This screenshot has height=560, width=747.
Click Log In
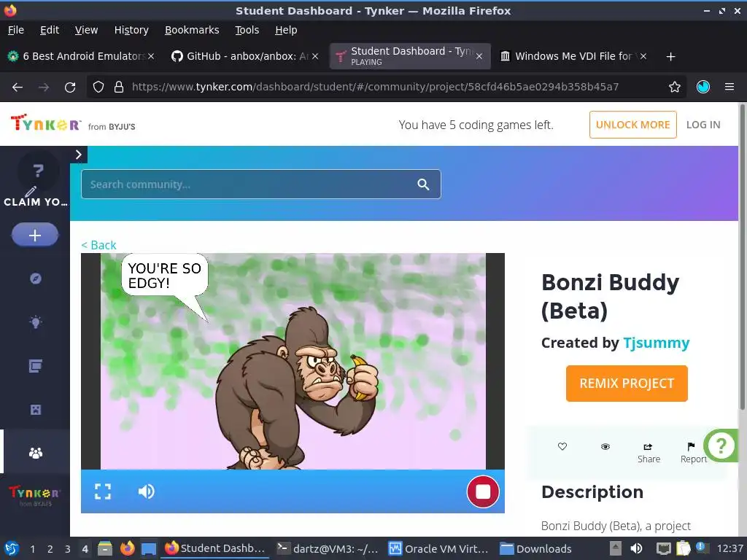(703, 125)
